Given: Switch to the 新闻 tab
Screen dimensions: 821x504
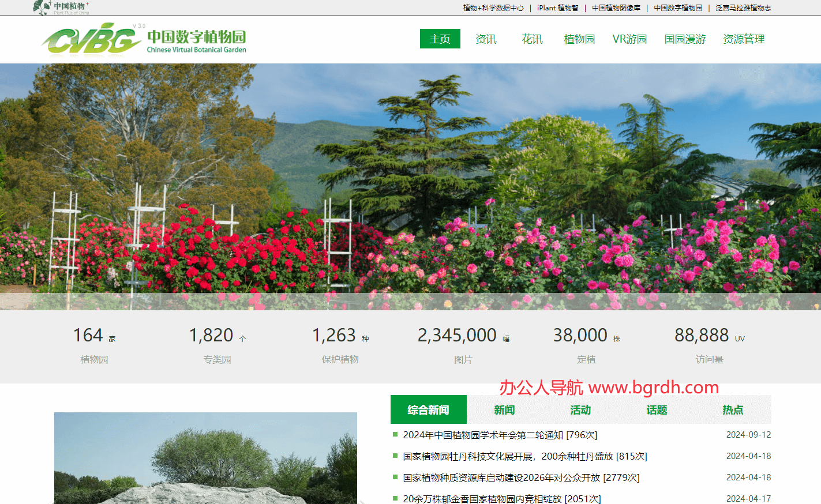Looking at the screenshot, I should (x=504, y=409).
